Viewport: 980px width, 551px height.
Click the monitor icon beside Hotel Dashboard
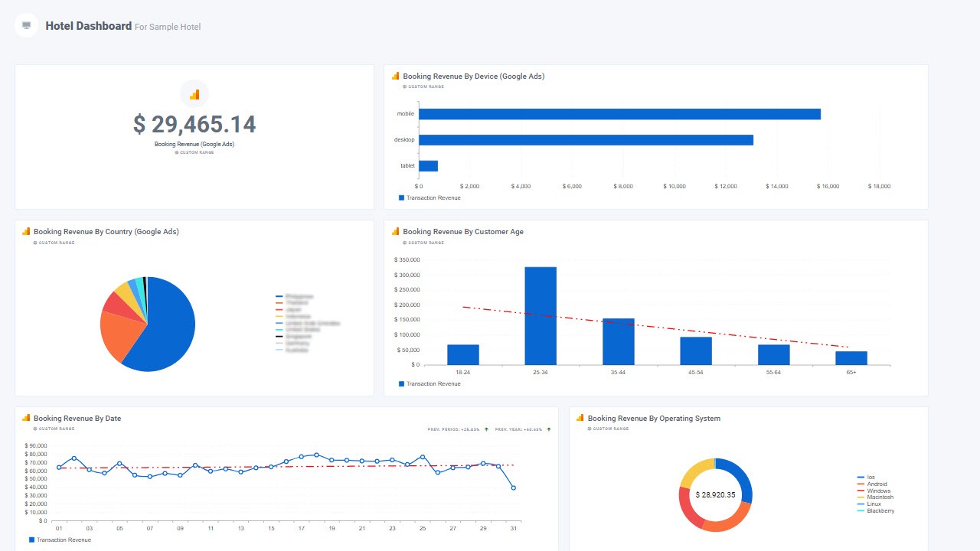point(27,25)
